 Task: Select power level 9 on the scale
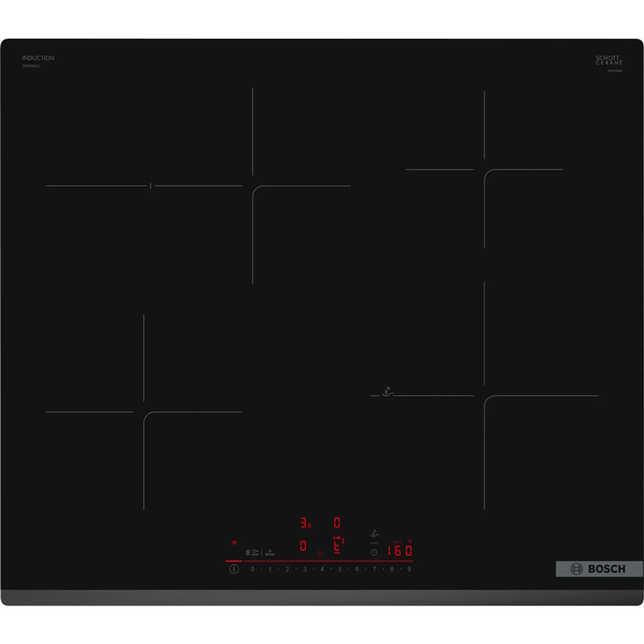410,569
